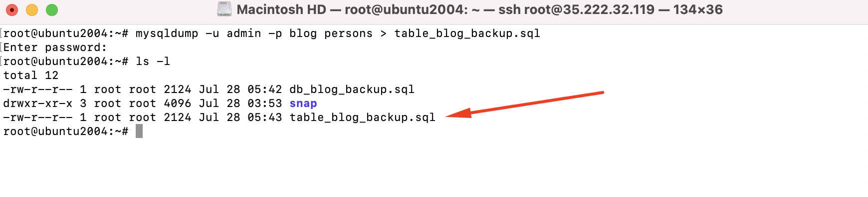
Task: Click the table_blog_backup.sql filename in listing
Action: coord(363,117)
